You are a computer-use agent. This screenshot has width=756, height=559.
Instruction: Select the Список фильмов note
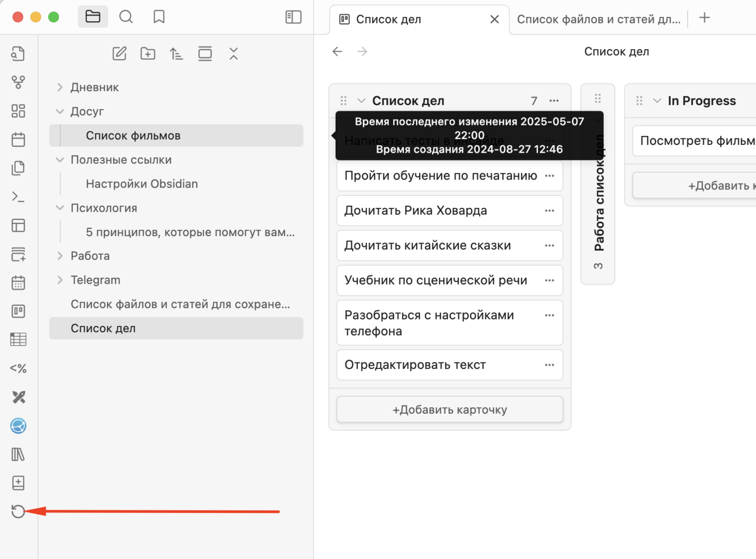133,136
